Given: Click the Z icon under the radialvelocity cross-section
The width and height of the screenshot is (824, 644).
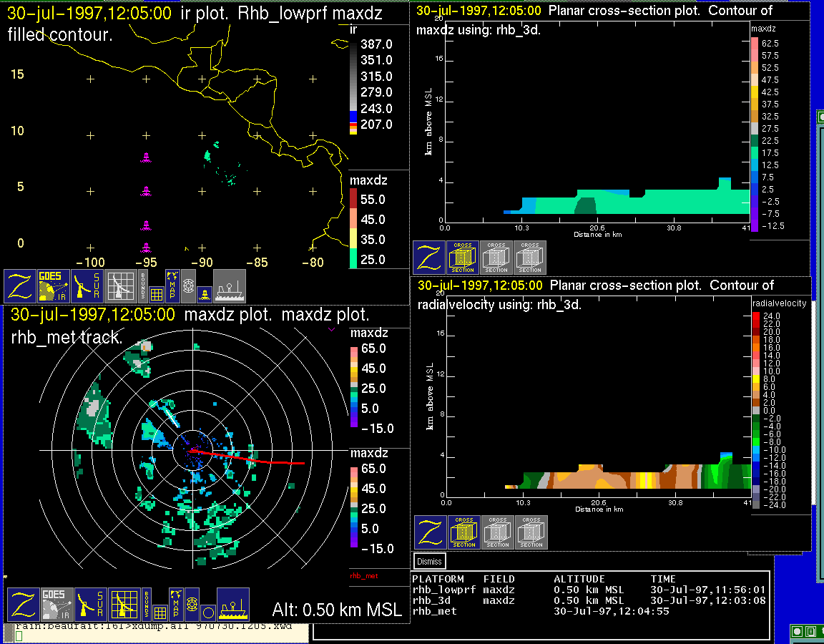Looking at the screenshot, I should point(431,532).
